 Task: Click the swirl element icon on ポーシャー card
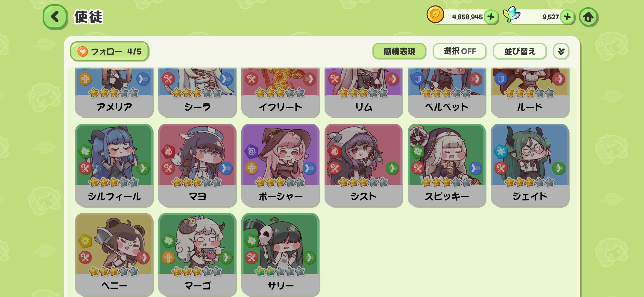251,151
